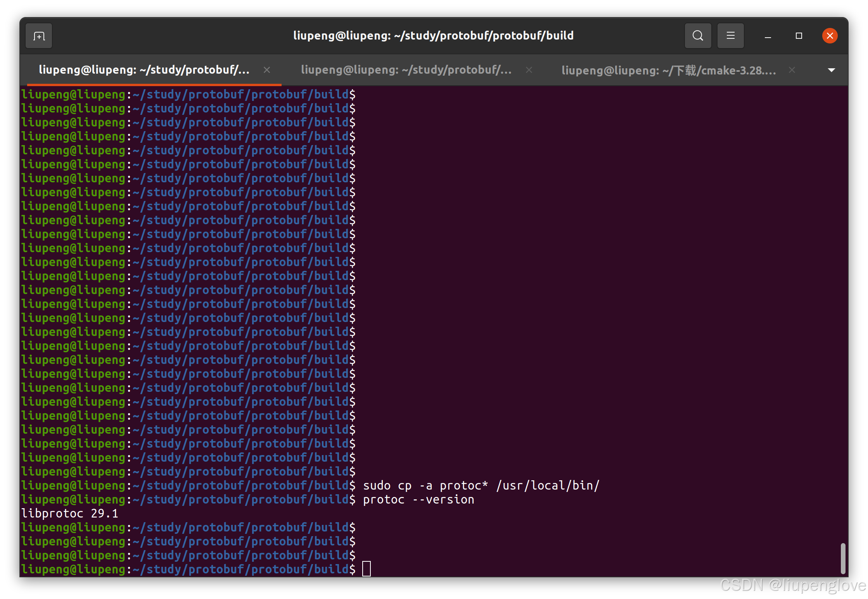Click the 'protoc --version' command

[418, 500]
